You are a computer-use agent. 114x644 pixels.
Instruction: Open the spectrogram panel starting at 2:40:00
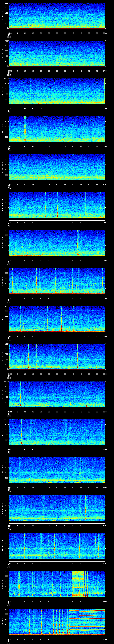57,584
